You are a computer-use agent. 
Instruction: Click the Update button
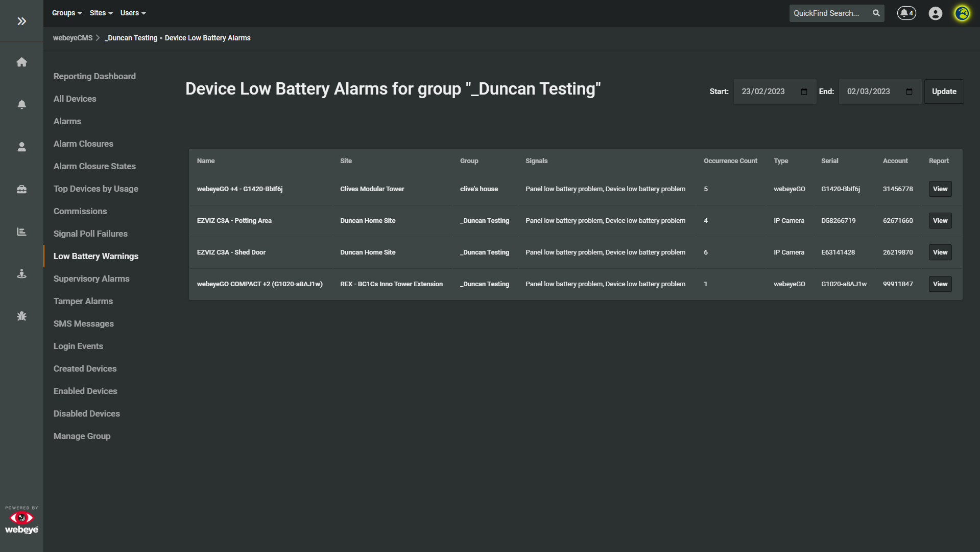944,91
